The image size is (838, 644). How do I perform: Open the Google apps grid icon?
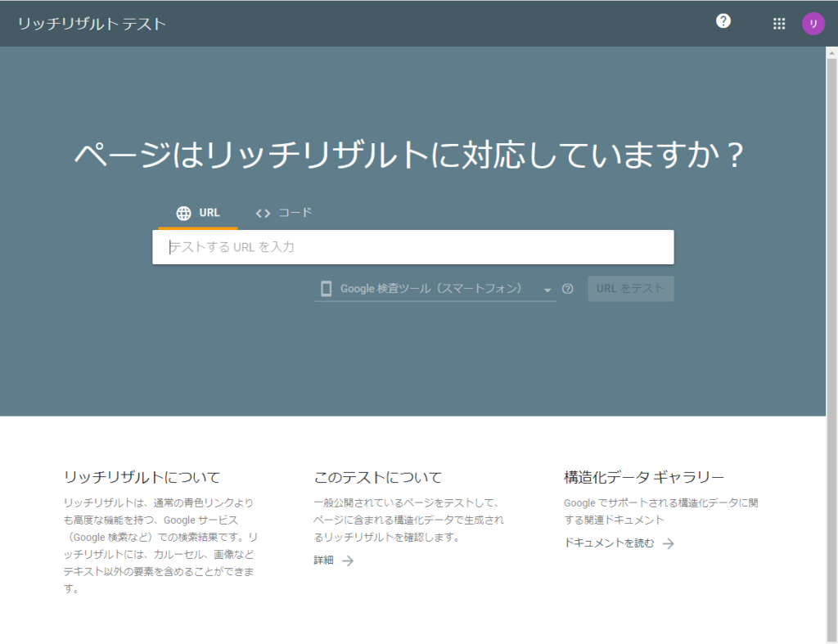pyautogui.click(x=779, y=24)
